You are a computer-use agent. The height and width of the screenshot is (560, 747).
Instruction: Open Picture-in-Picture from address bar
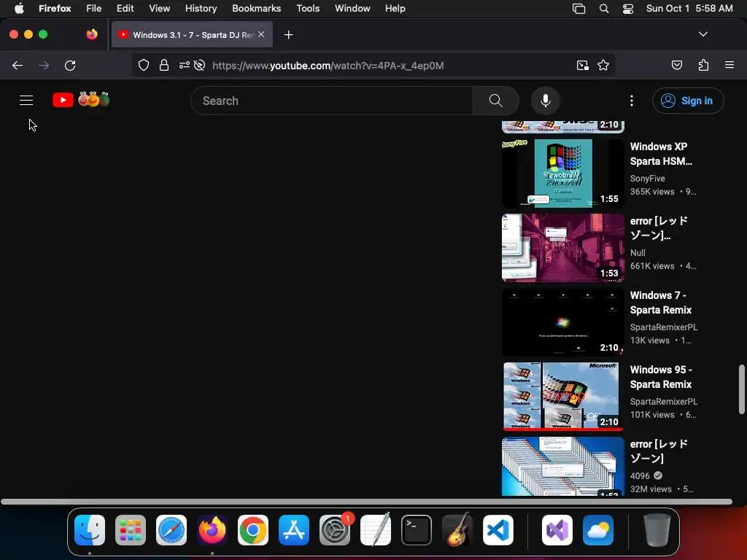pos(582,65)
